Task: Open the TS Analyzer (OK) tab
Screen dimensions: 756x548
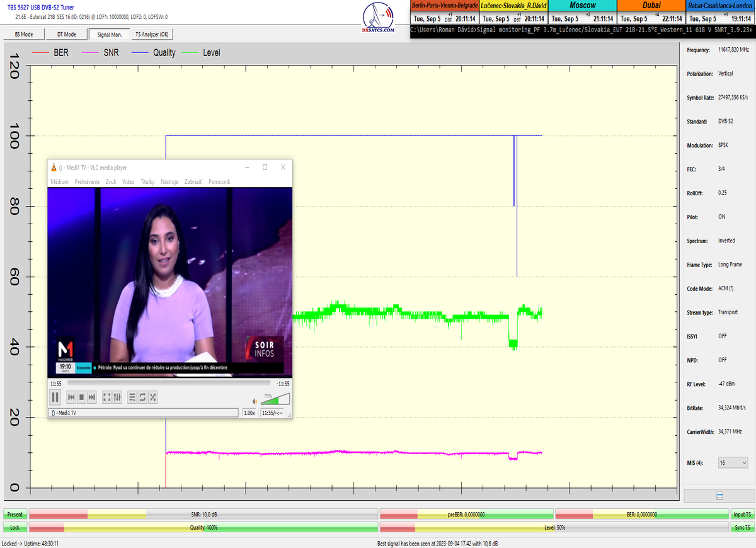Action: tap(152, 35)
